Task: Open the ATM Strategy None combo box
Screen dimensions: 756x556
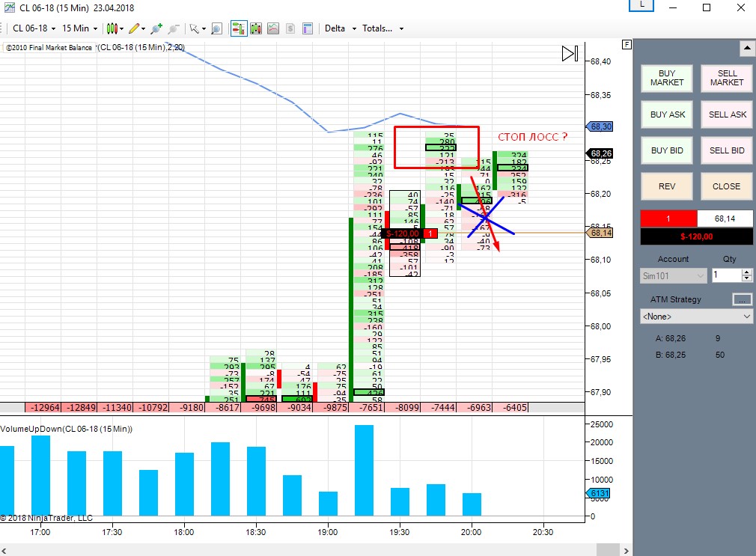Action: pos(696,317)
